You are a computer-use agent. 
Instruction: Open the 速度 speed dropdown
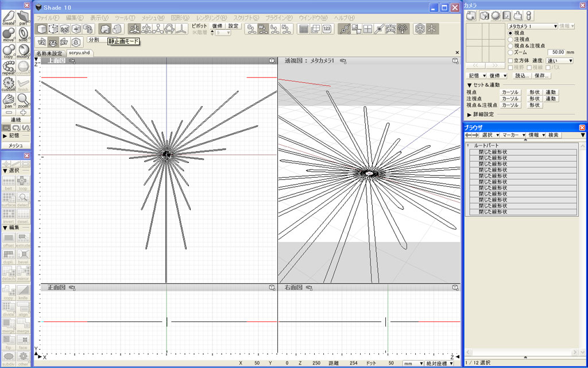pyautogui.click(x=560, y=61)
